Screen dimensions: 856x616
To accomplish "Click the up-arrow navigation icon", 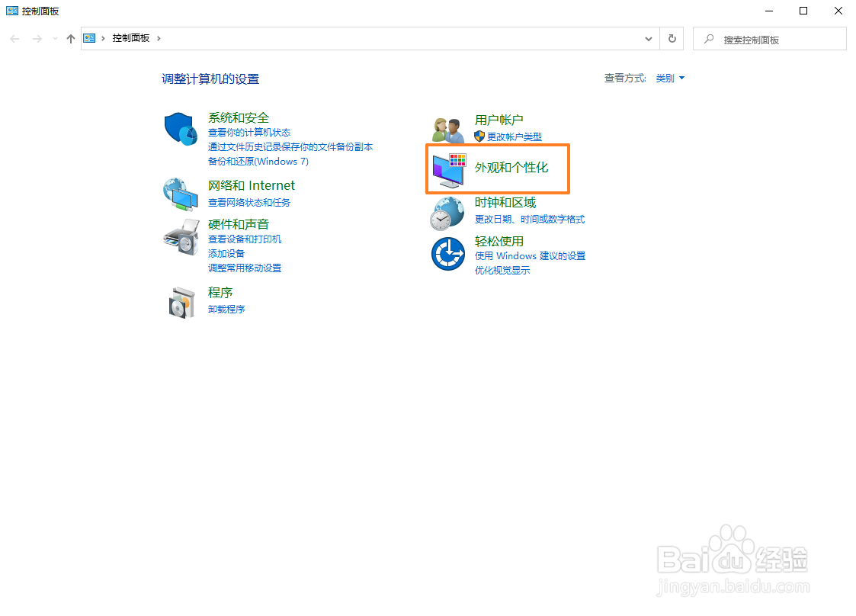I will [69, 38].
